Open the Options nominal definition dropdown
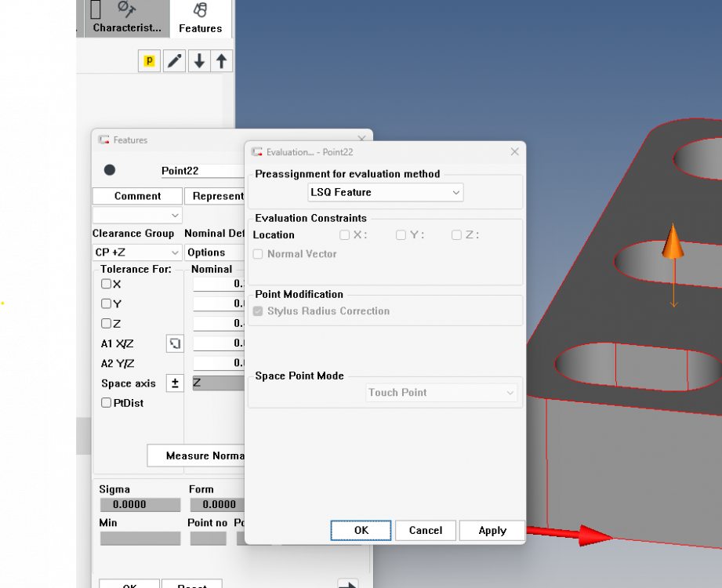The height and width of the screenshot is (588, 722). pyautogui.click(x=215, y=252)
